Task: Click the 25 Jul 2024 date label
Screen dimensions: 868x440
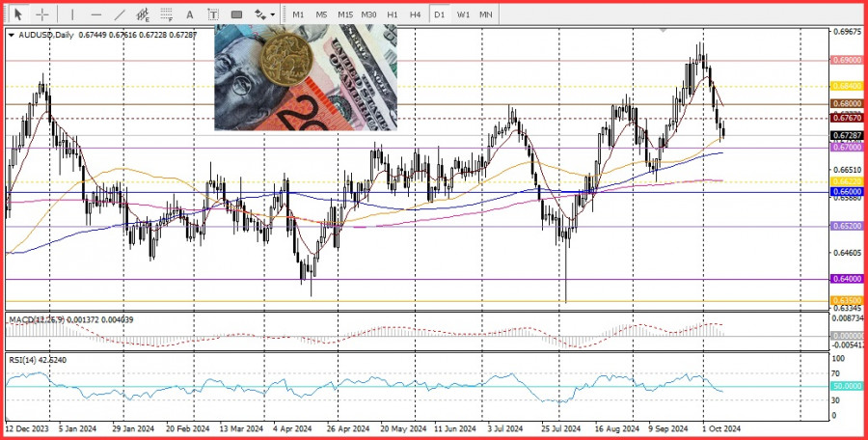Action: [558, 429]
